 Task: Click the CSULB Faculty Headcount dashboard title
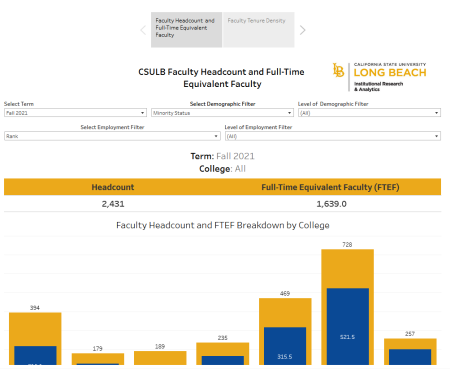[x=221, y=78]
